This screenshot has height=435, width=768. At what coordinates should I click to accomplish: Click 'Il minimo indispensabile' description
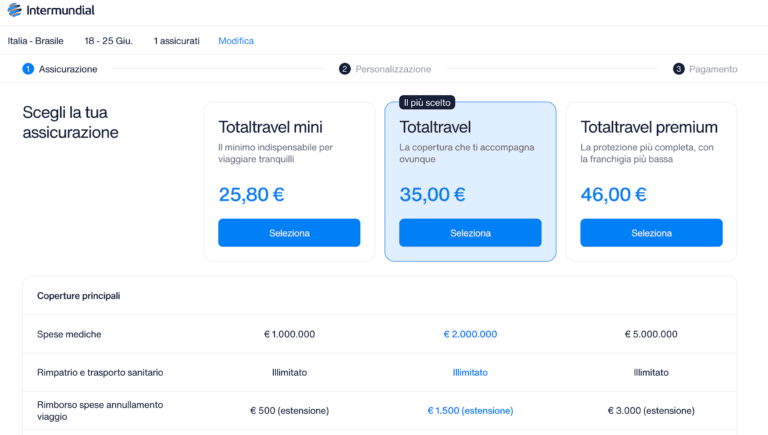click(275, 153)
